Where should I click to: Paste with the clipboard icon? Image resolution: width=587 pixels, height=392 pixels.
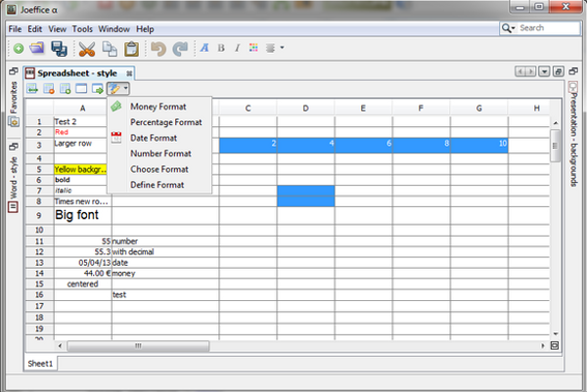click(131, 49)
